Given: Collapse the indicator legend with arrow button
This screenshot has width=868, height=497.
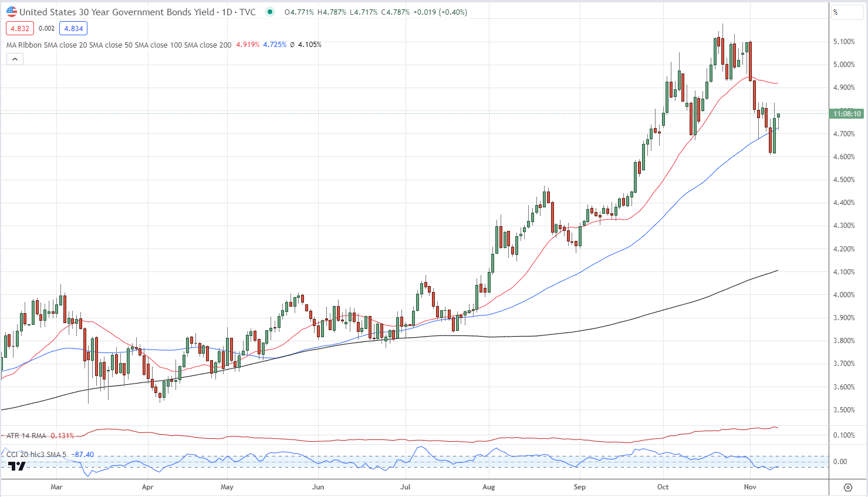Looking at the screenshot, I should click(x=15, y=59).
